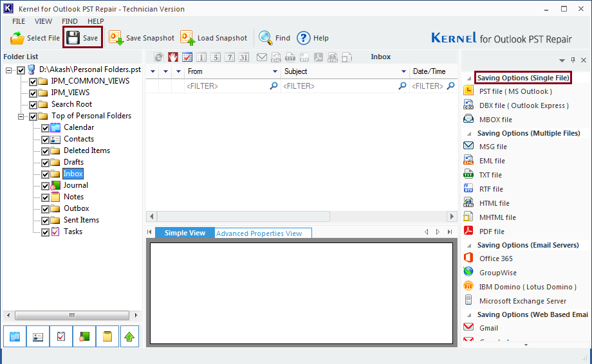The height and width of the screenshot is (364, 592).
Task: Collapse Saving Options (Web Based Email) section
Action: click(469, 315)
